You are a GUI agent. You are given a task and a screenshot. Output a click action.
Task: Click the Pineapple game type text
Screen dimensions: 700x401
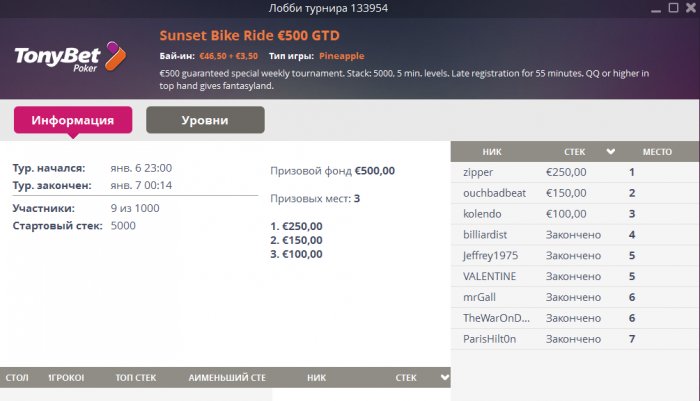click(342, 56)
